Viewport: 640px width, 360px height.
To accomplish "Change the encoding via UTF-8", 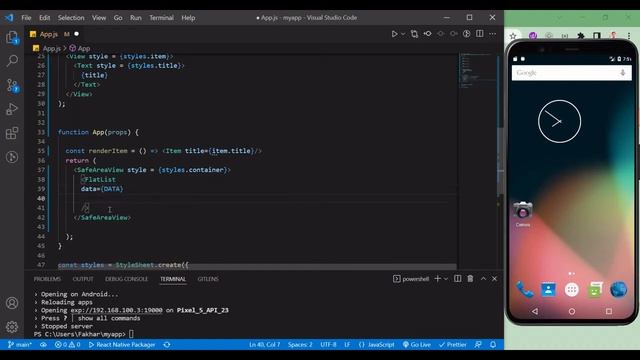I will 328,345.
